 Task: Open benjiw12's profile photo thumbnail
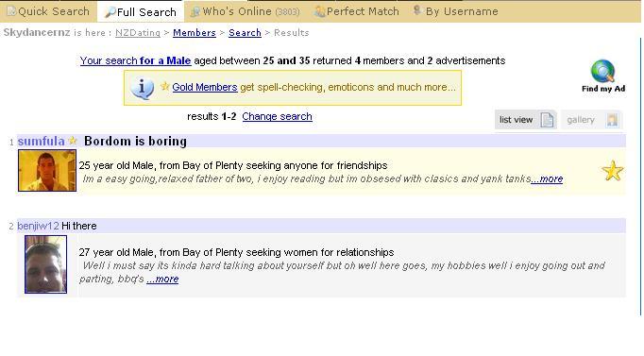click(45, 264)
